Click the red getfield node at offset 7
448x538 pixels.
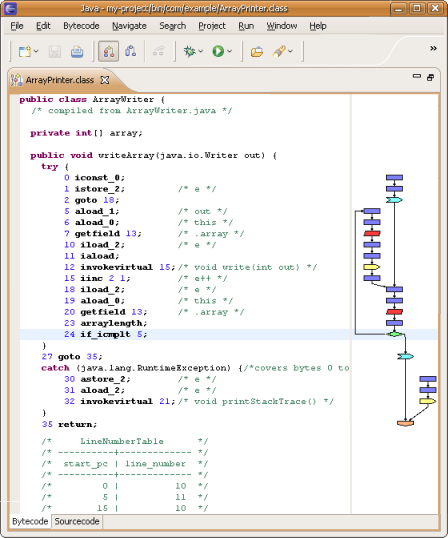click(x=372, y=233)
